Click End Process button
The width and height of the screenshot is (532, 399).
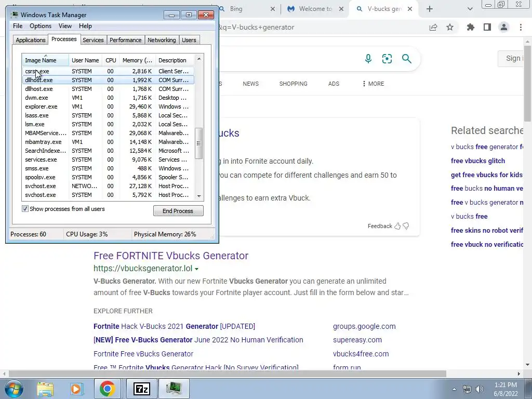pyautogui.click(x=178, y=211)
